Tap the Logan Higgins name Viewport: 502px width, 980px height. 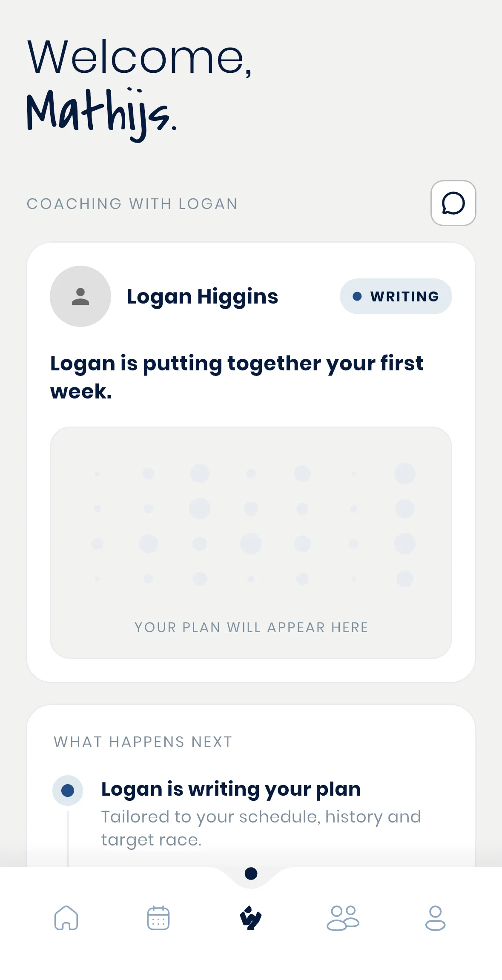(202, 296)
